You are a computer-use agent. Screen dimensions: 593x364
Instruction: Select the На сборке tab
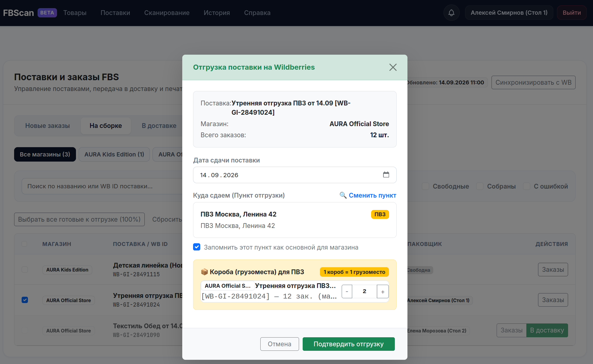tap(106, 126)
